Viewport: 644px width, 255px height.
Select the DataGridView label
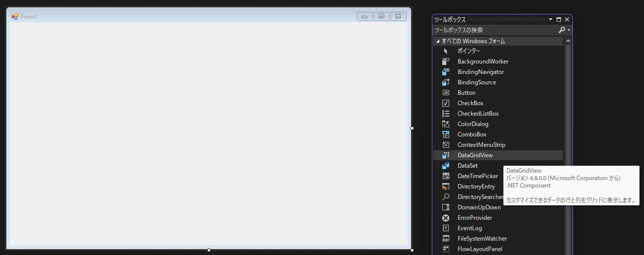click(475, 155)
